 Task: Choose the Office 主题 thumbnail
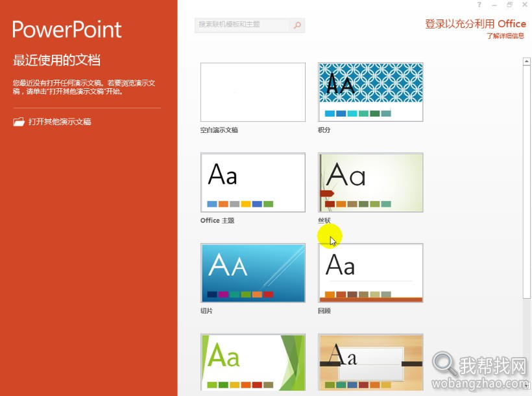253,182
